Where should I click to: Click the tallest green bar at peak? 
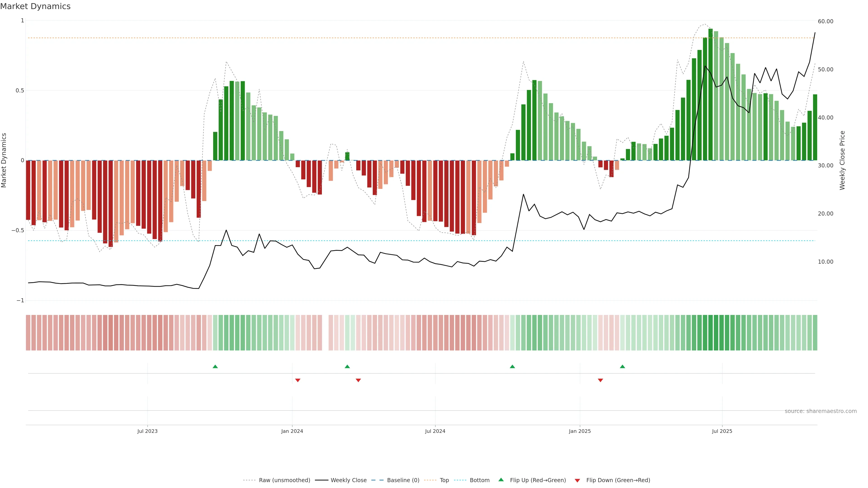tap(710, 94)
